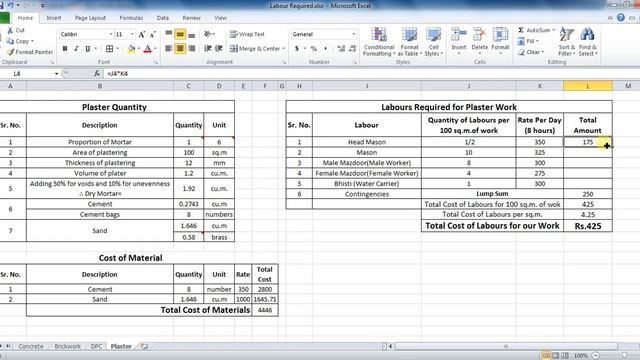Click the Copy icon in Clipboard
The width and height of the screenshot is (640, 360).
(10, 41)
